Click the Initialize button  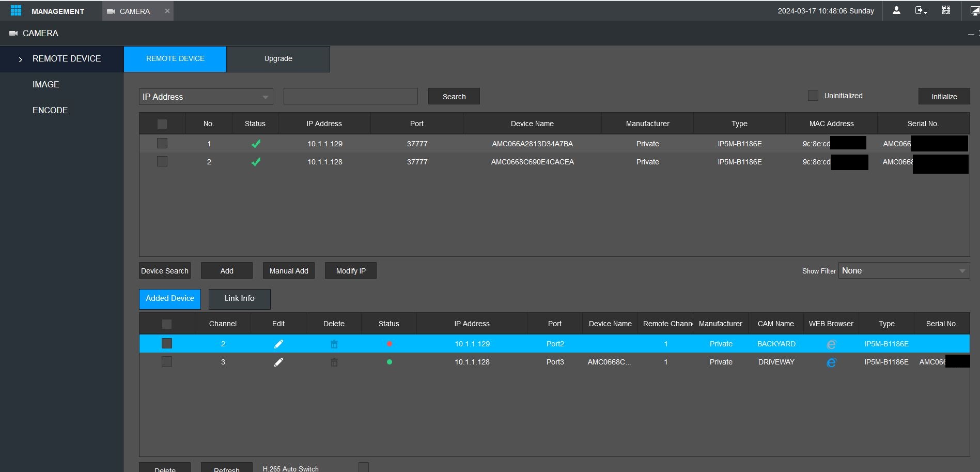pyautogui.click(x=944, y=96)
